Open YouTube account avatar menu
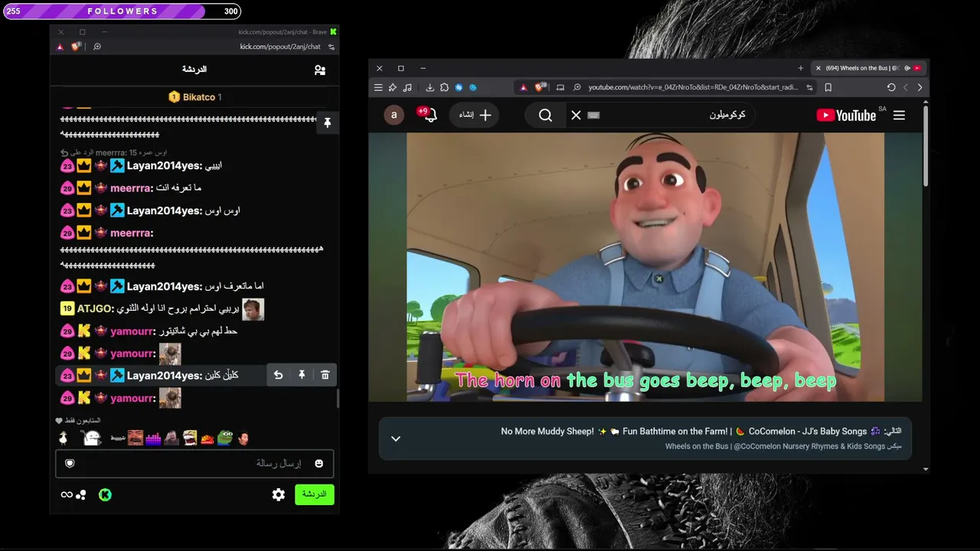Image resolution: width=980 pixels, height=551 pixels. (394, 115)
